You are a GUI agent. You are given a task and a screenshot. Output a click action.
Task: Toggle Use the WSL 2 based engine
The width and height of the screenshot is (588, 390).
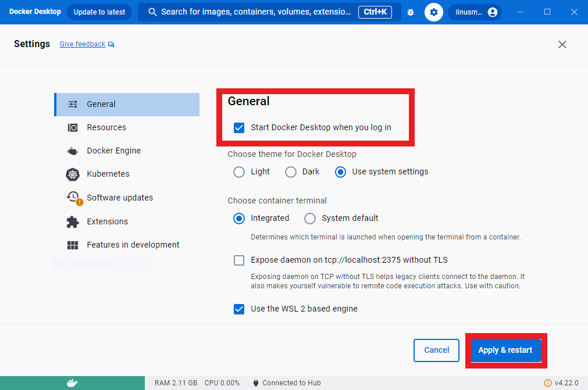pyautogui.click(x=239, y=309)
